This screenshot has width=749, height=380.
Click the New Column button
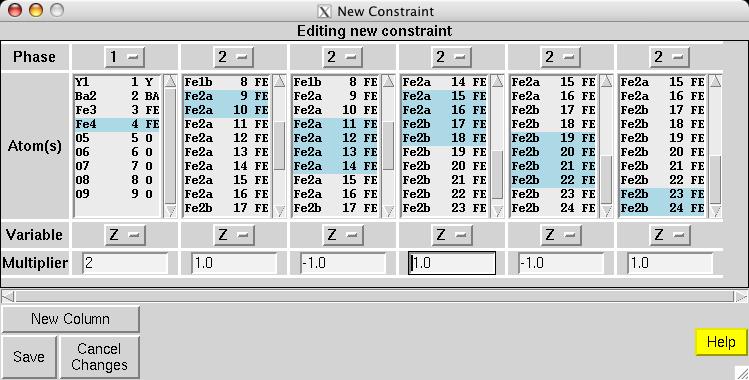[x=71, y=319]
